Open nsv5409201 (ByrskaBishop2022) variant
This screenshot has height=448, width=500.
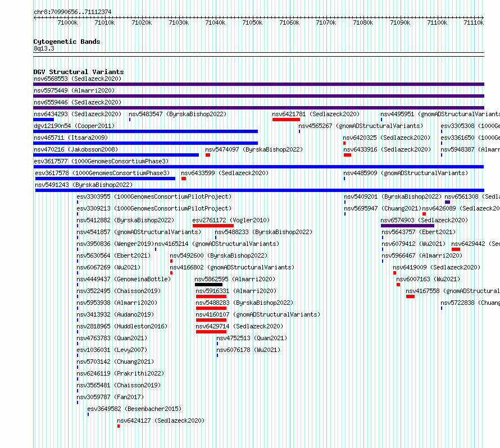[x=393, y=196]
